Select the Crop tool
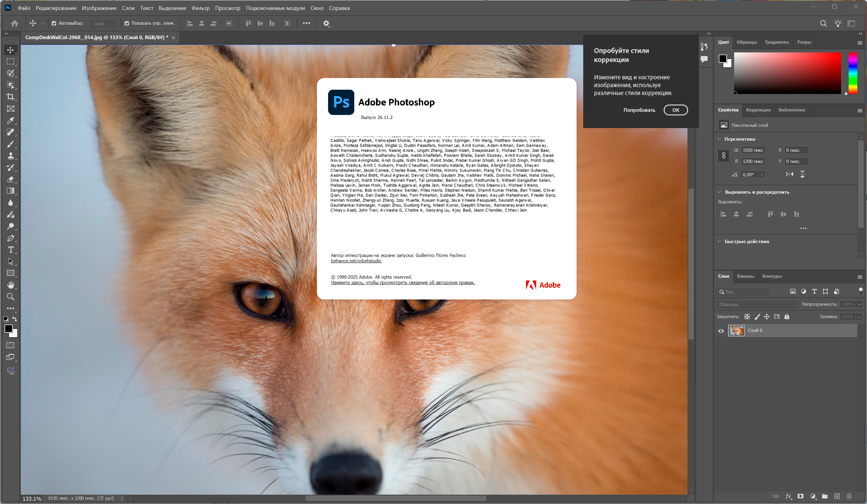The image size is (867, 504). click(x=11, y=97)
